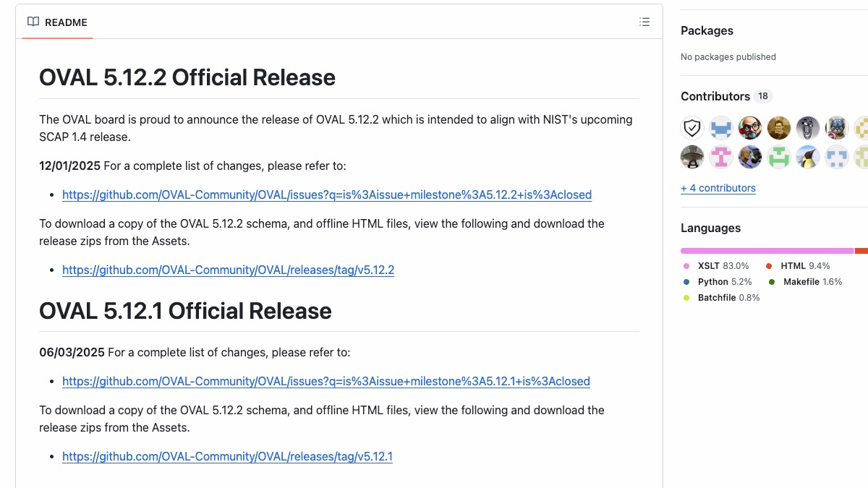Open the v5.12.2 releases tag link

228,270
